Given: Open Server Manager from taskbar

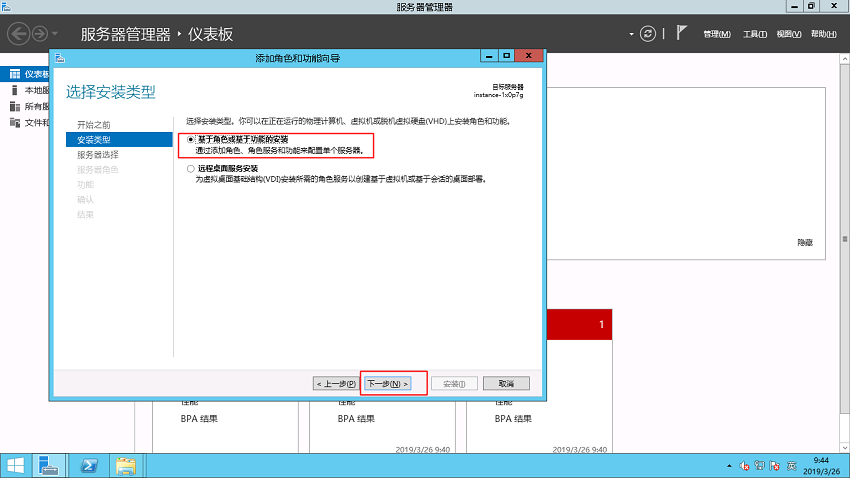Looking at the screenshot, I should (49, 466).
